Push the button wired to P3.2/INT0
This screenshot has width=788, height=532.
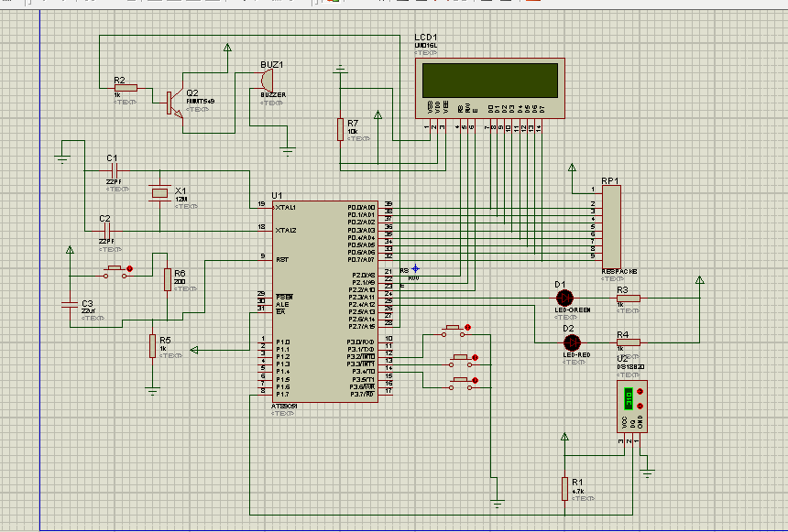coord(453,328)
